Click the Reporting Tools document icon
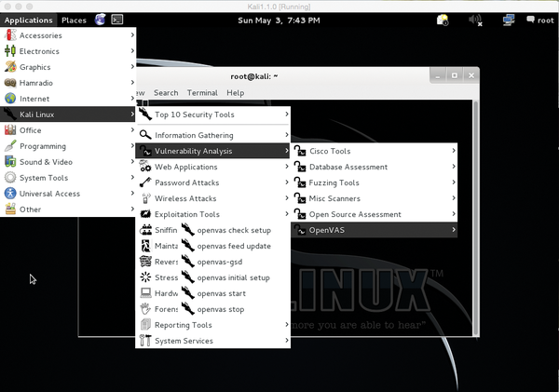Screen dimensions: 559x392 tap(145, 324)
